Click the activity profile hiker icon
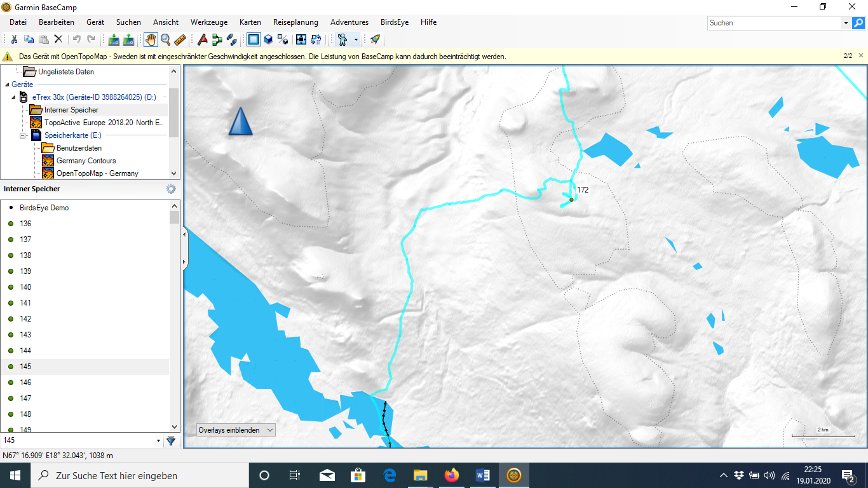 [x=342, y=39]
